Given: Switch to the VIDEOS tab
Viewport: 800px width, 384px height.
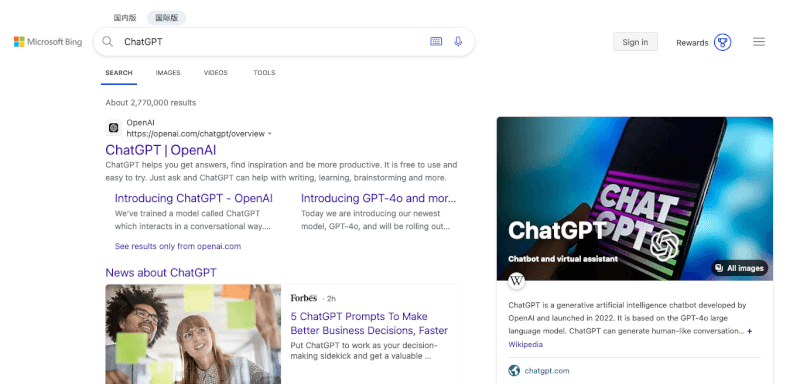Looking at the screenshot, I should point(216,73).
